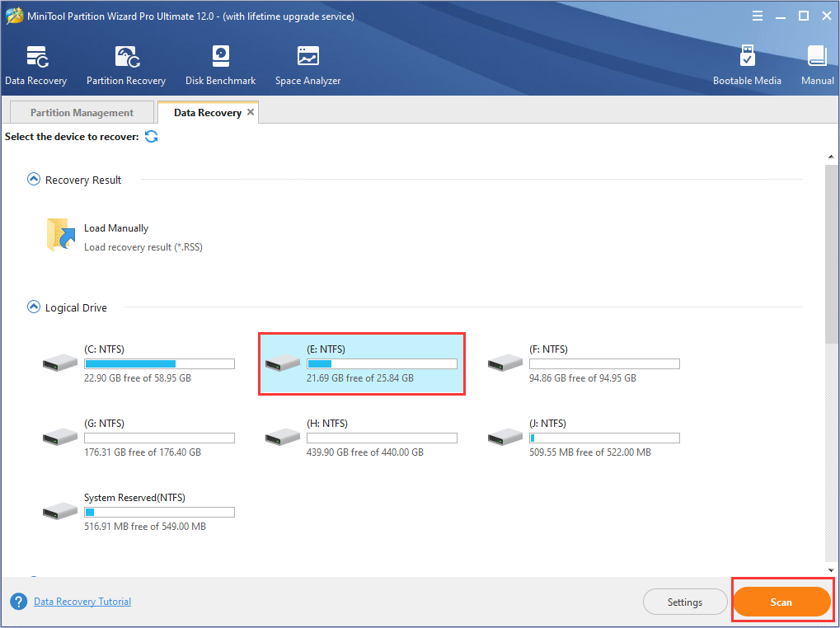Select the F: NTFS drive icon

tap(505, 363)
